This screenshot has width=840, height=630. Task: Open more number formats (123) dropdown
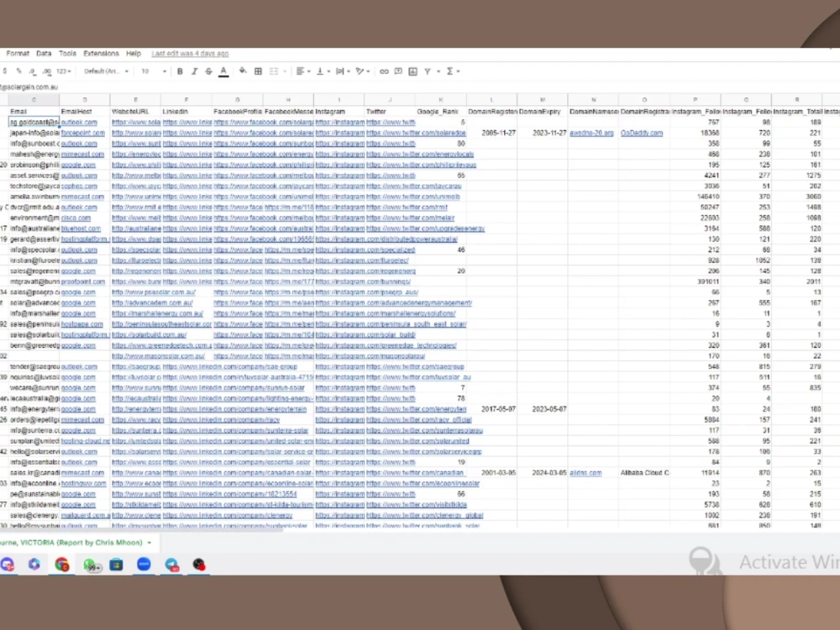click(64, 71)
